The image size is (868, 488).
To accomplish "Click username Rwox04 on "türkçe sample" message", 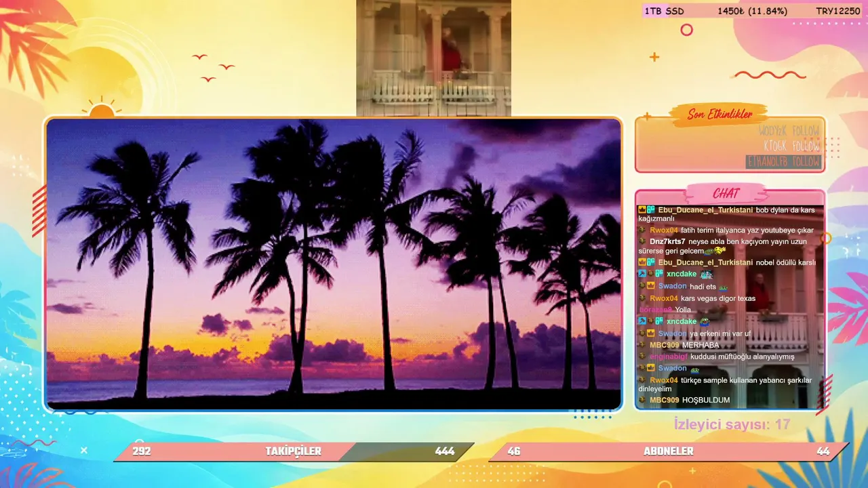I will (x=664, y=380).
